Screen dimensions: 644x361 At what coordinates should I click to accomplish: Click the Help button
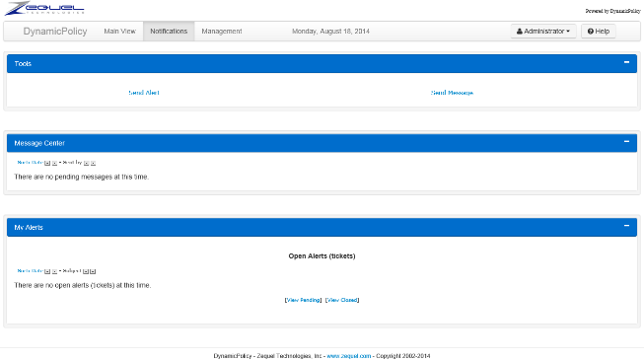[x=599, y=32]
